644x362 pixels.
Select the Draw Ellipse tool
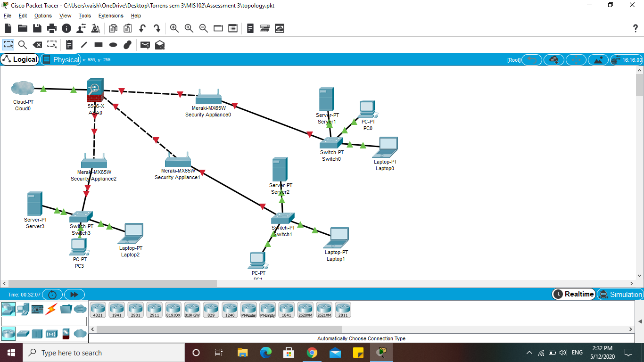point(113,45)
